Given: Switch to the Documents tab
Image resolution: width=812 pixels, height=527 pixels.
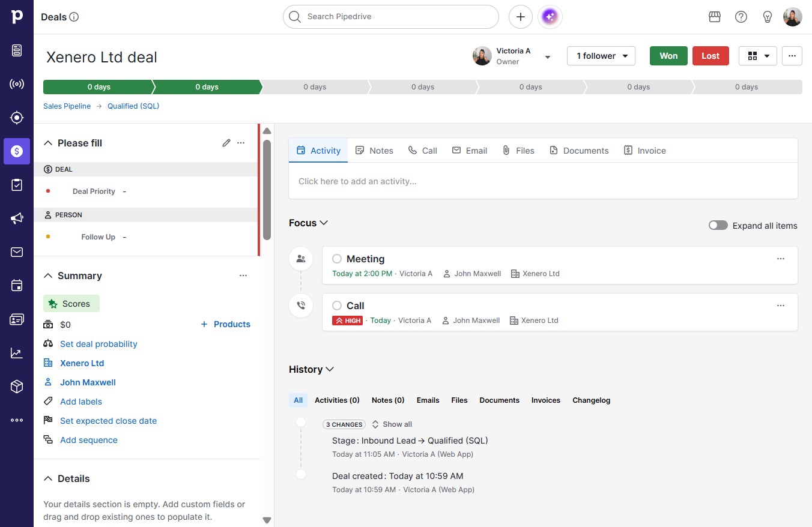Looking at the screenshot, I should pyautogui.click(x=579, y=151).
